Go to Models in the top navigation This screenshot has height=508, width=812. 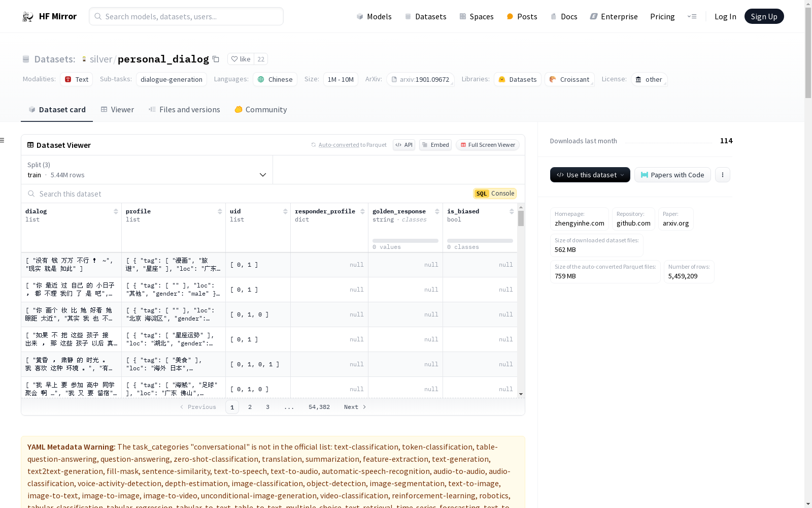(x=374, y=17)
